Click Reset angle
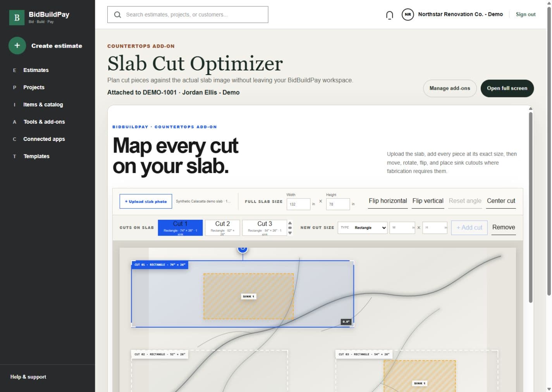The image size is (552, 392). [x=465, y=201]
